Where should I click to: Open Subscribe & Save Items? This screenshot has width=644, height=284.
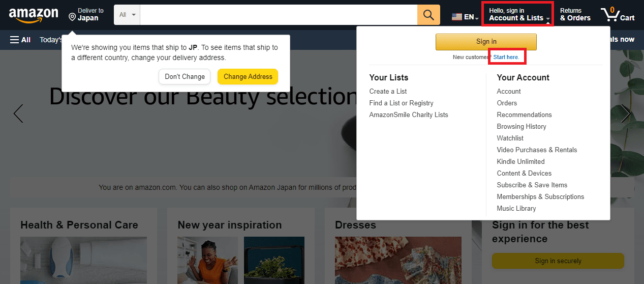click(532, 185)
